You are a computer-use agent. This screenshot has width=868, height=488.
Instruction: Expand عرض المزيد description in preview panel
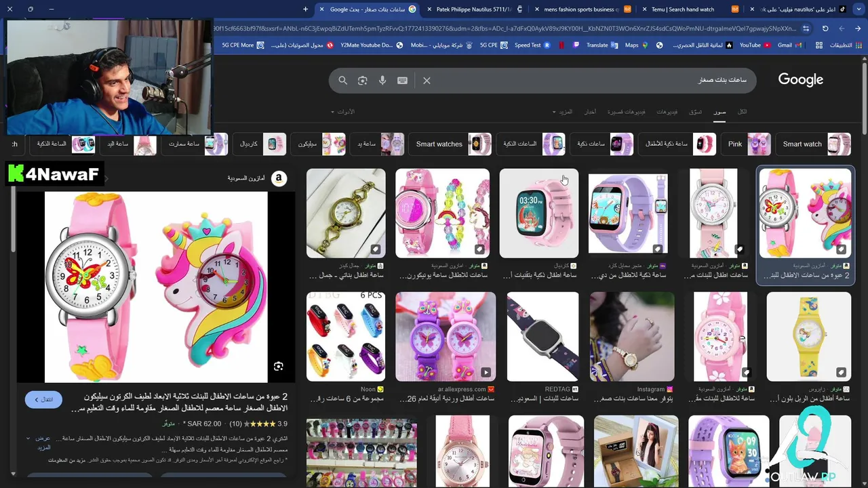[x=39, y=443]
